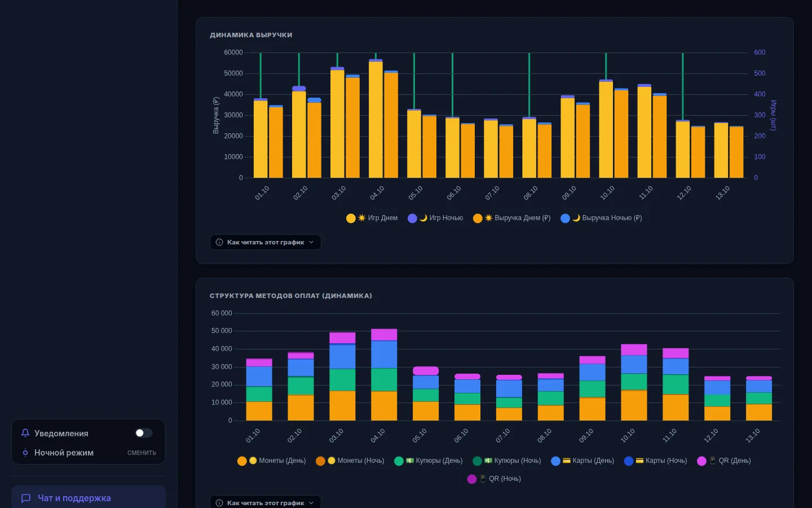This screenshot has width=812, height=508.
Task: Click the Ночной режим label text
Action: pos(64,453)
